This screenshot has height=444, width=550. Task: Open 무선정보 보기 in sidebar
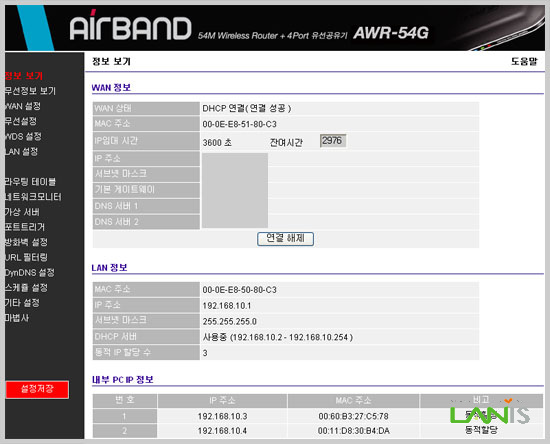point(30,91)
